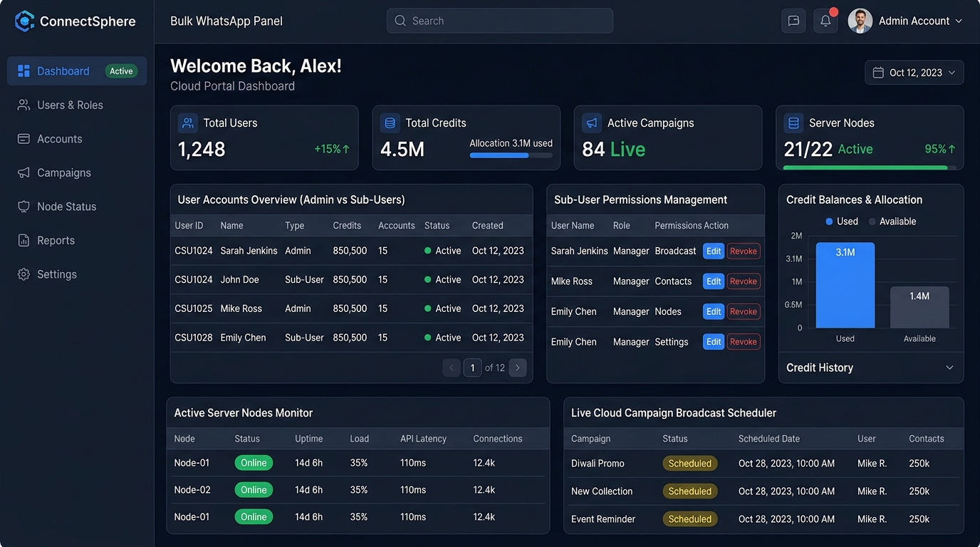Screen dimensions: 980x547
Task: Click the search magnifier icon
Action: 400,21
